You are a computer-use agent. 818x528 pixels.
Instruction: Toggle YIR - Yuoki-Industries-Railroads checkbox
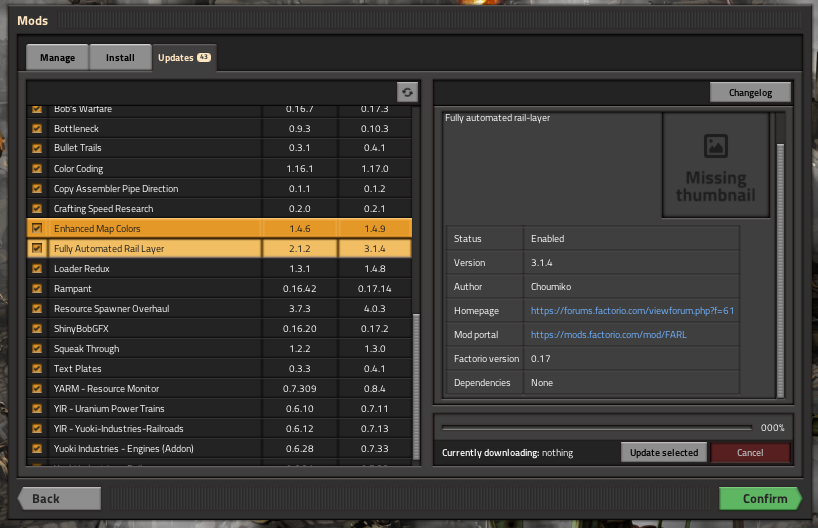point(37,428)
